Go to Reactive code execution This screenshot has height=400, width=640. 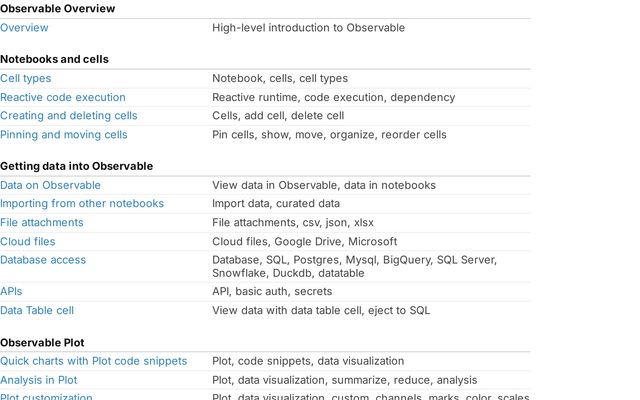point(63,98)
